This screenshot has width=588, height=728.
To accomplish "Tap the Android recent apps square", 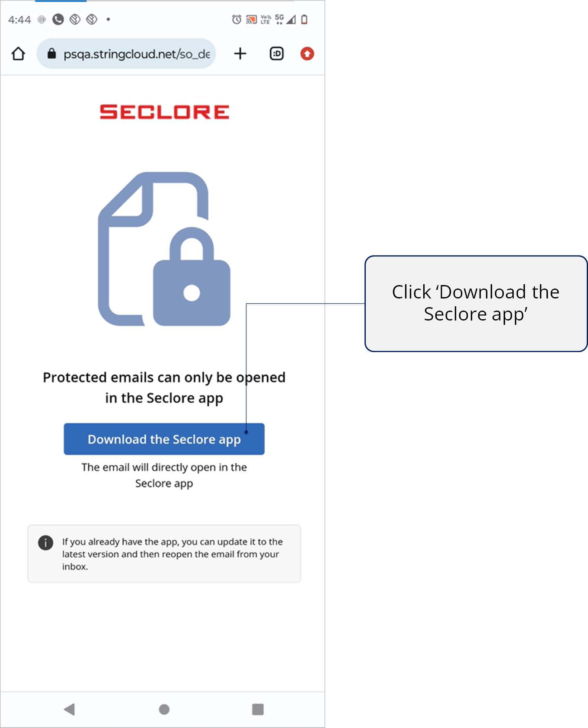I will (258, 709).
